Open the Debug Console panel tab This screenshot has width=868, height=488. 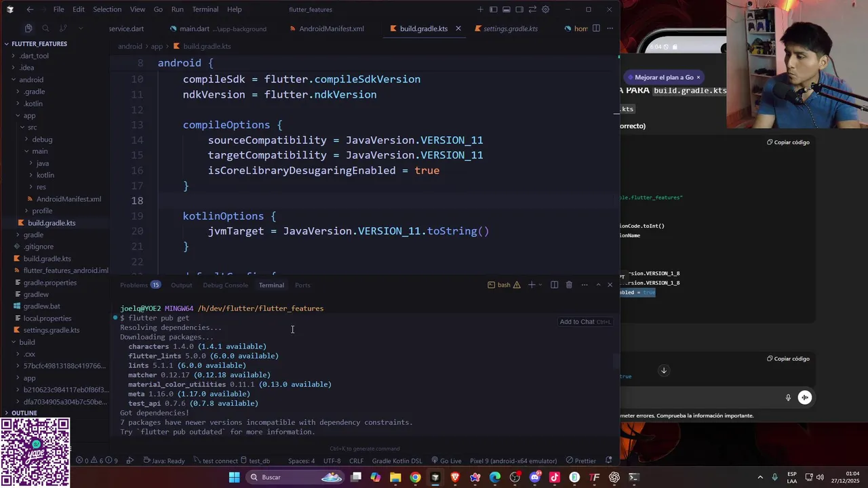coord(225,285)
